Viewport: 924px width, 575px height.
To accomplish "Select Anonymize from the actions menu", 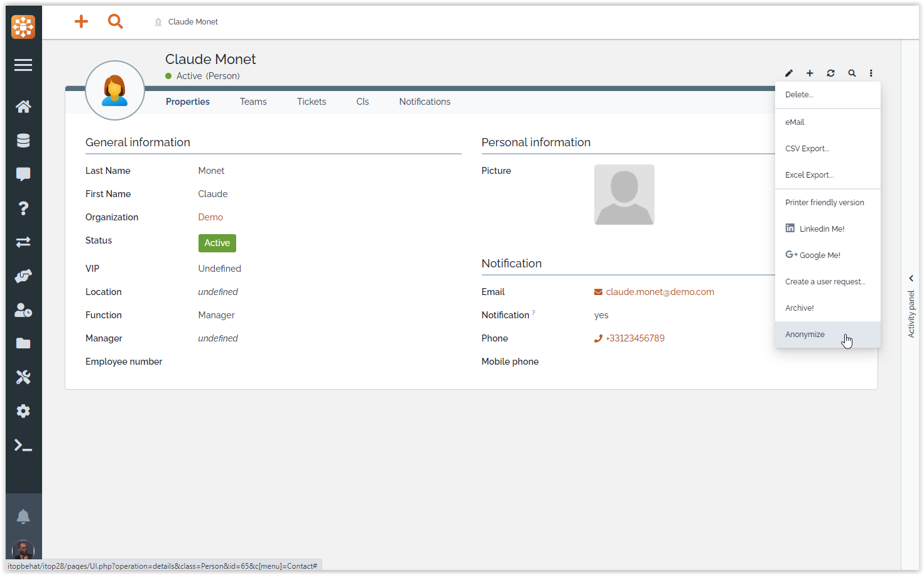I will [805, 334].
